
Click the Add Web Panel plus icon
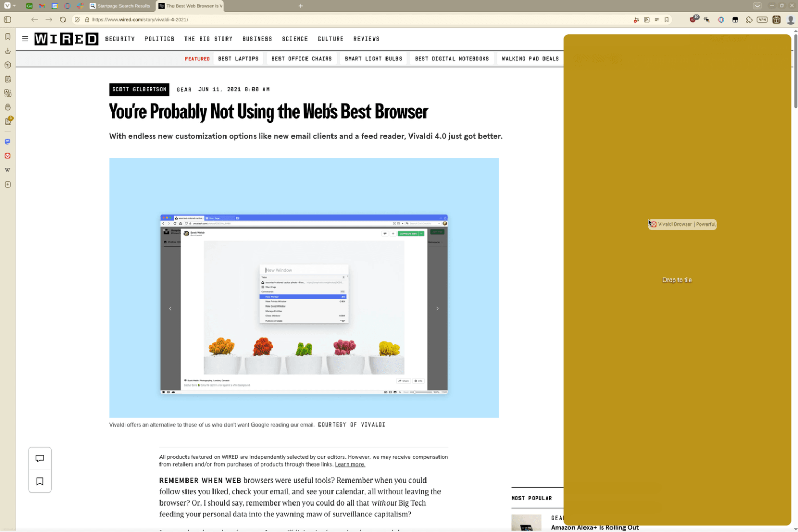click(x=8, y=184)
